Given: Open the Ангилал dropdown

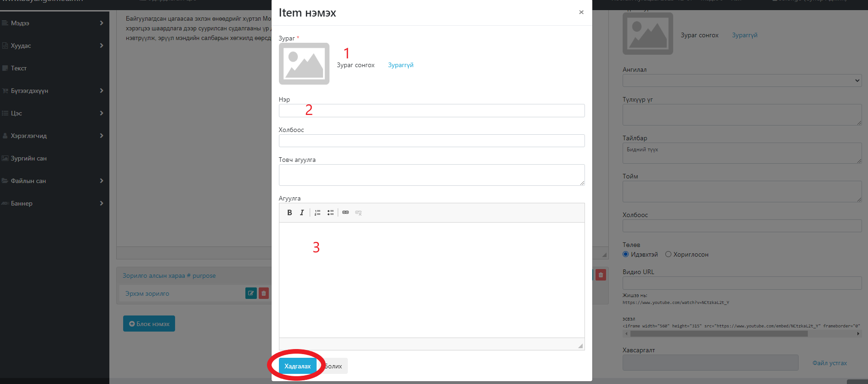Looking at the screenshot, I should click(742, 80).
